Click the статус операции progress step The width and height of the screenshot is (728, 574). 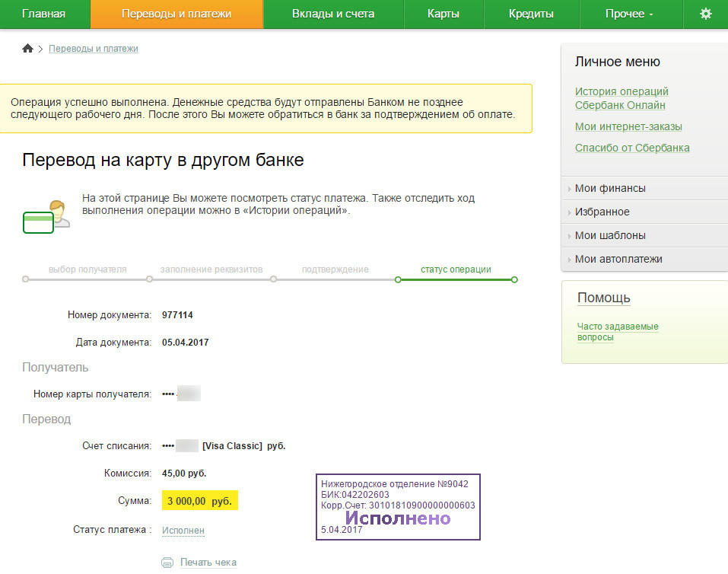point(456,269)
